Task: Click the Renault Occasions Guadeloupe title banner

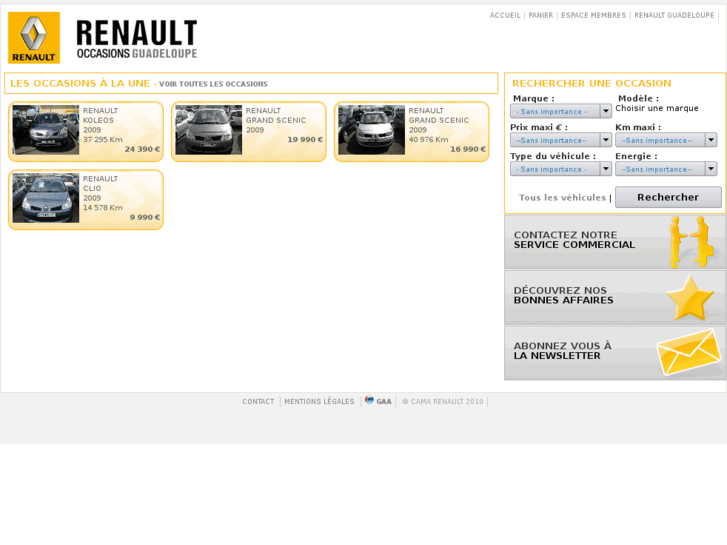Action: coord(137,39)
